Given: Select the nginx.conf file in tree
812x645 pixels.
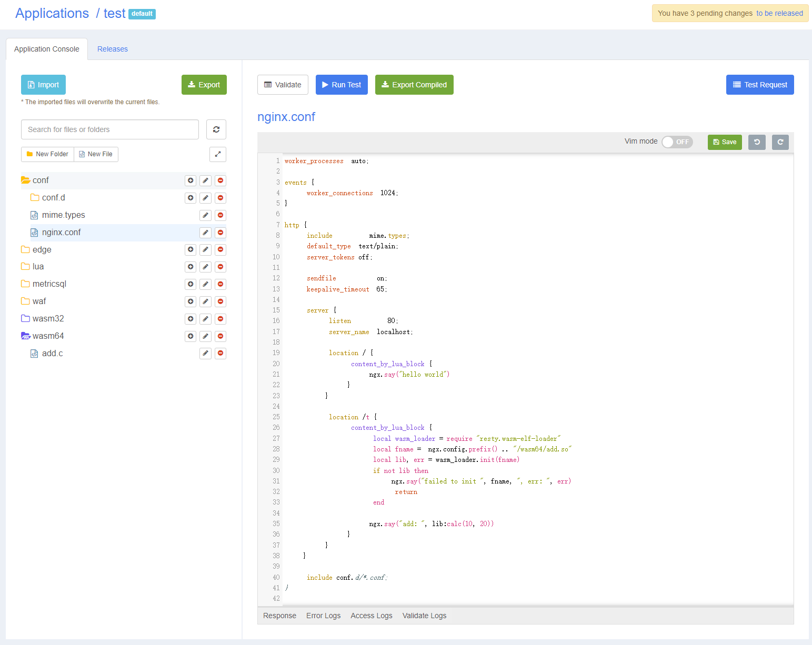Looking at the screenshot, I should tap(61, 233).
